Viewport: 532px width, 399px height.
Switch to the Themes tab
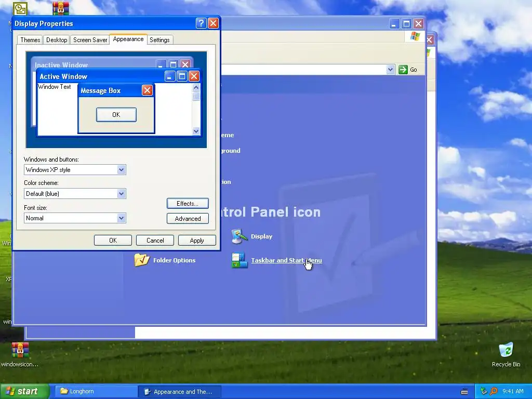click(30, 40)
